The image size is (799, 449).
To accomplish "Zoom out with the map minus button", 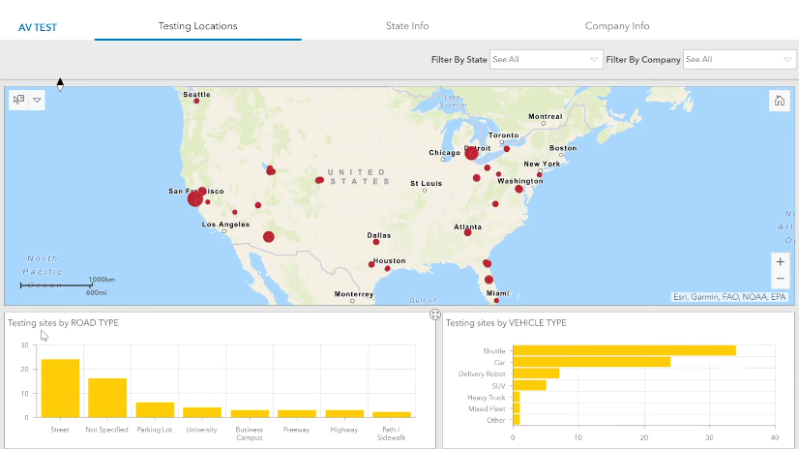I will coord(780,278).
